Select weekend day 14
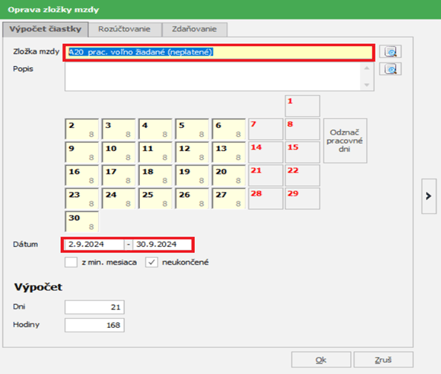This screenshot has height=374, width=441. point(266,152)
